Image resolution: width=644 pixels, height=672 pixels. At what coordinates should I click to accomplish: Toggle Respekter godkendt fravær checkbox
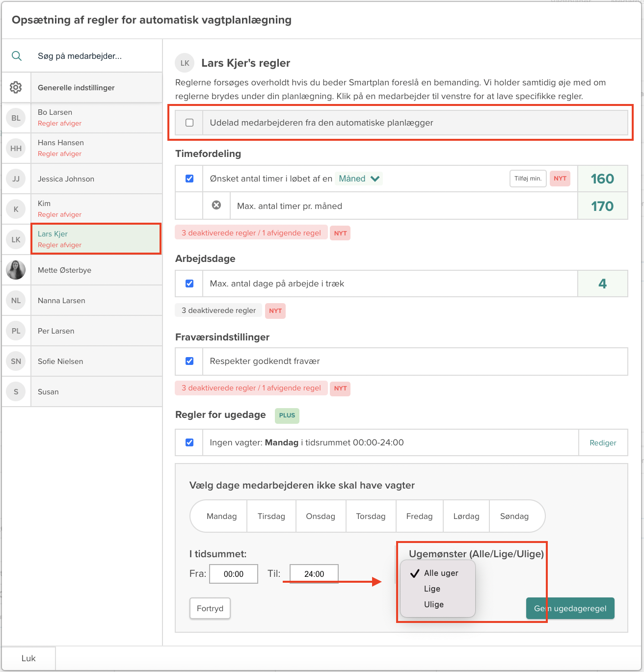[x=189, y=361]
